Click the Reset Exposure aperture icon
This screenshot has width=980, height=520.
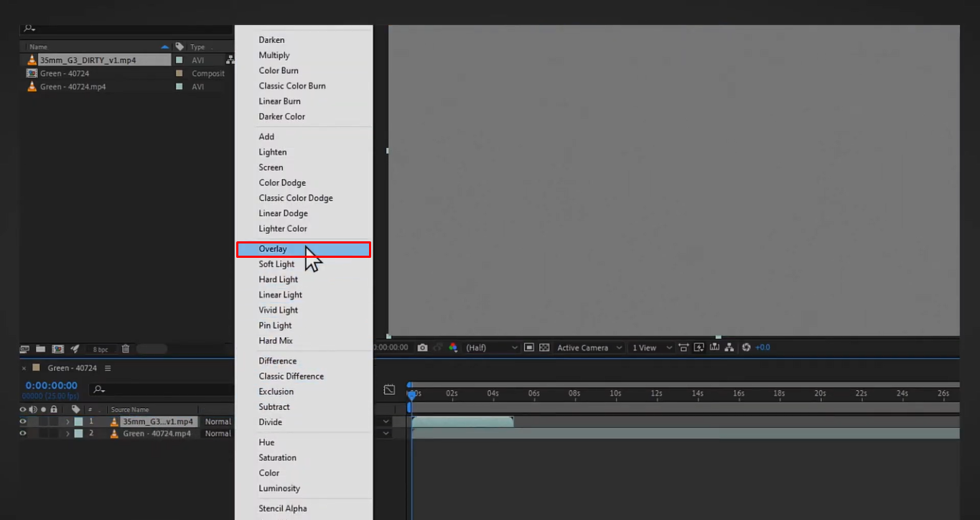pos(747,348)
